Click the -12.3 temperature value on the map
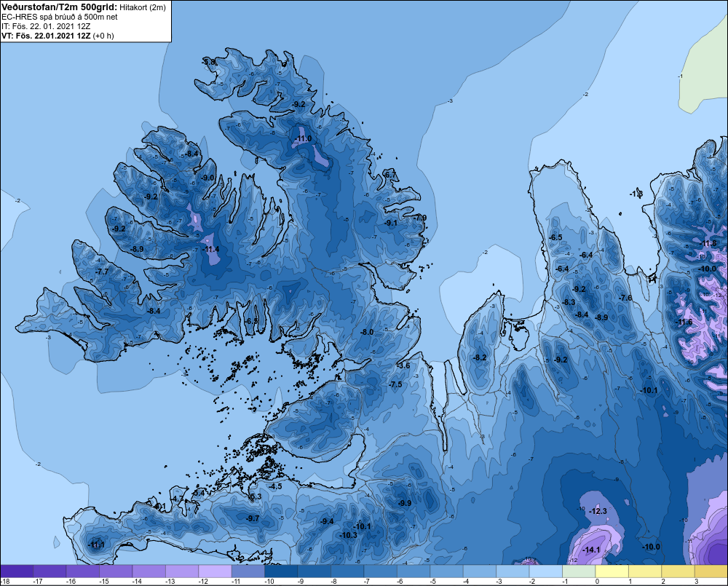The image size is (728, 586). 598,511
